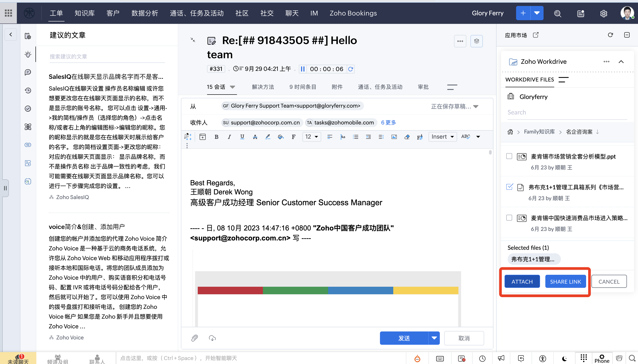
Task: Open font size 12 dropdown
Action: click(x=312, y=137)
